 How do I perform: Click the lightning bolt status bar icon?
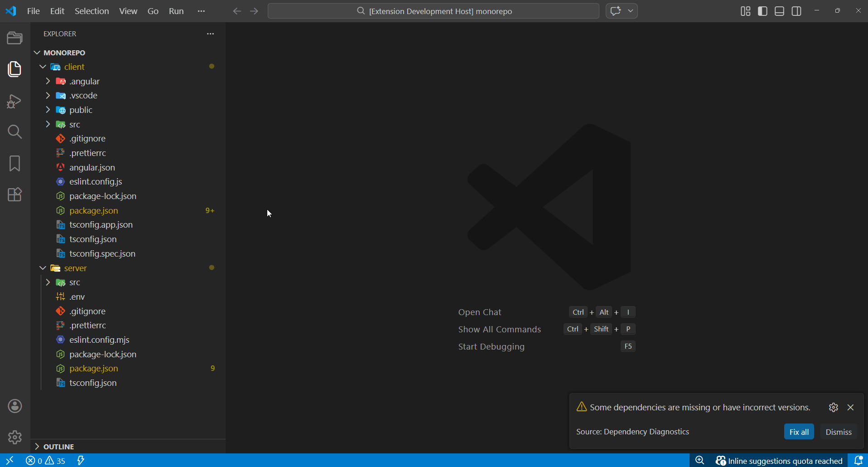pyautogui.click(x=81, y=461)
